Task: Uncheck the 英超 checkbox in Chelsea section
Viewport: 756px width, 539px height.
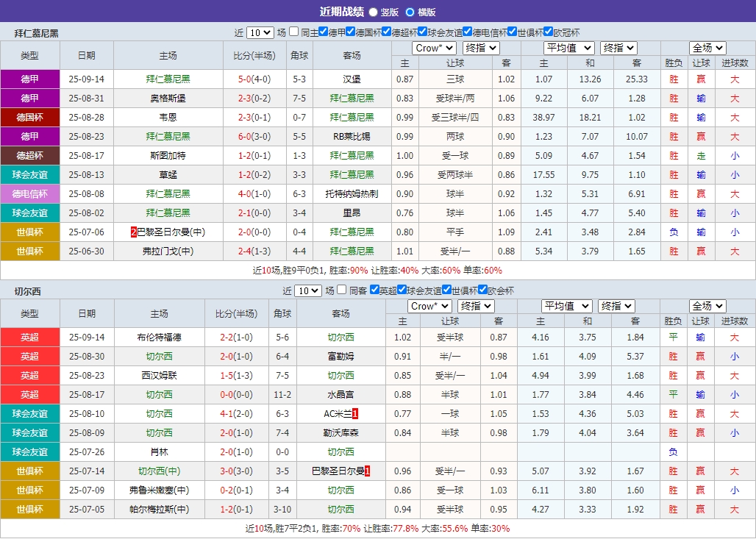Action: 376,290
